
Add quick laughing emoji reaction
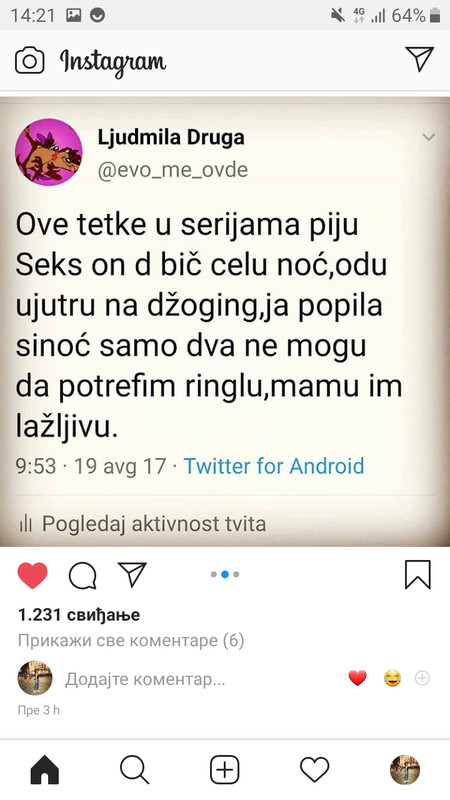pos(392,678)
